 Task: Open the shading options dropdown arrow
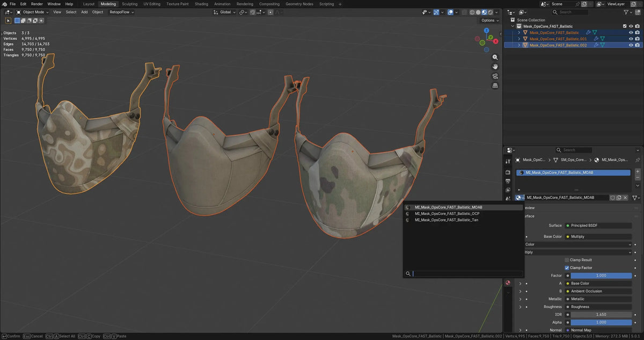(496, 12)
